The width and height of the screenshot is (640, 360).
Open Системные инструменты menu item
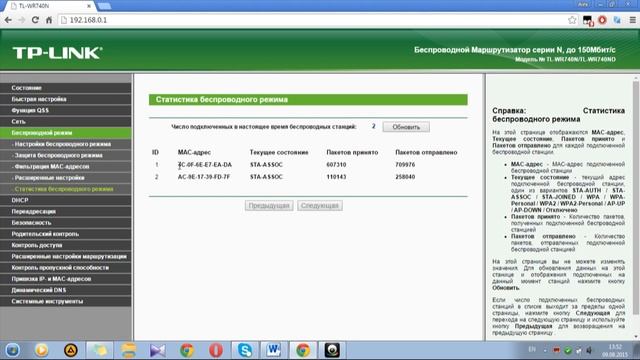pyautogui.click(x=66, y=301)
